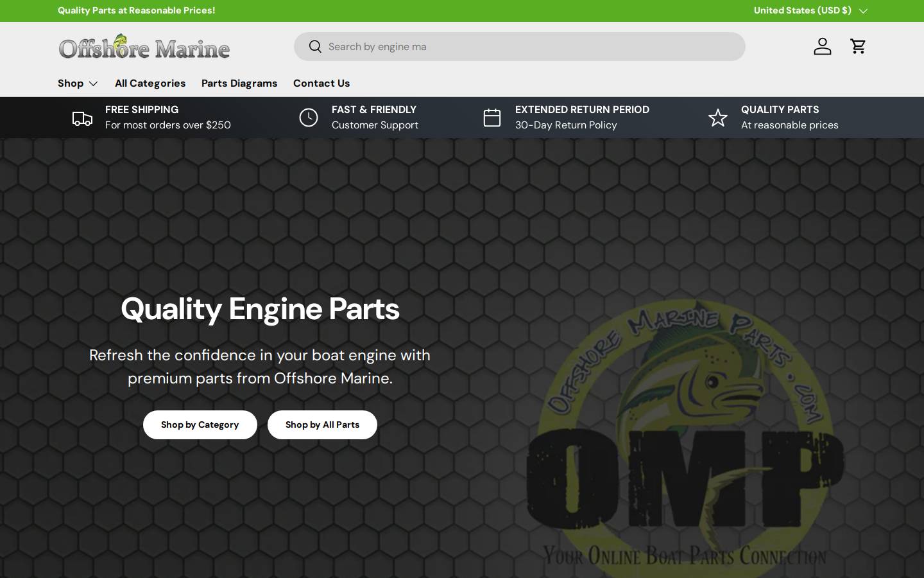Click the 'QUALITY PARTS' heading text
Viewport: 924px width, 578px height.
(780, 110)
